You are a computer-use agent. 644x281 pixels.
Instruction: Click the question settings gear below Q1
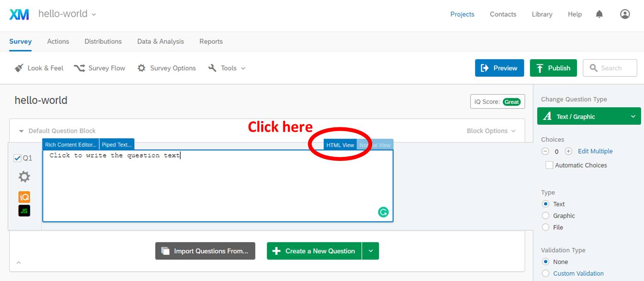tap(24, 176)
